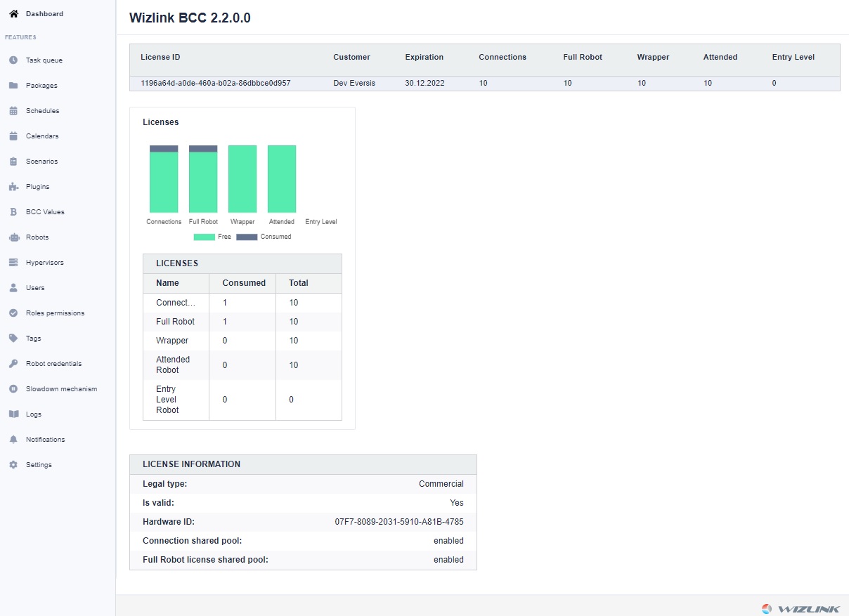This screenshot has height=616, width=849.
Task: Click the Plugins puzzle piece icon
Action: 13,187
